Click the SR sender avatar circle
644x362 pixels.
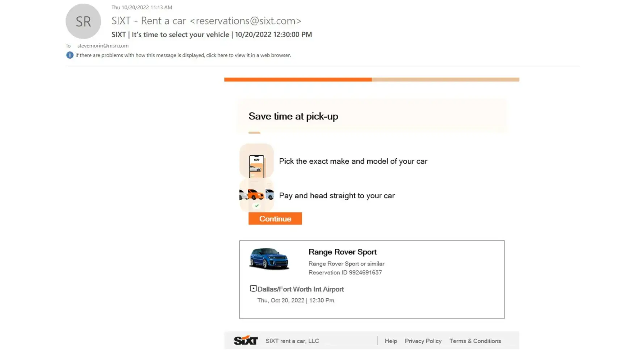83,22
